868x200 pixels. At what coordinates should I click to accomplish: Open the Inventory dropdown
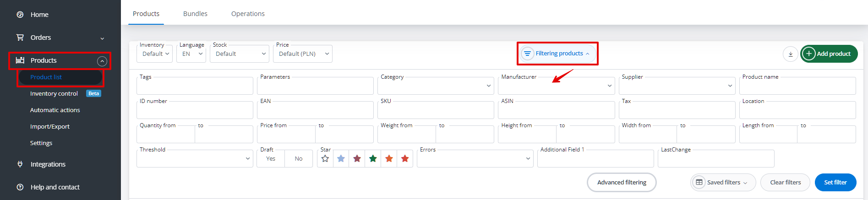[x=155, y=54]
